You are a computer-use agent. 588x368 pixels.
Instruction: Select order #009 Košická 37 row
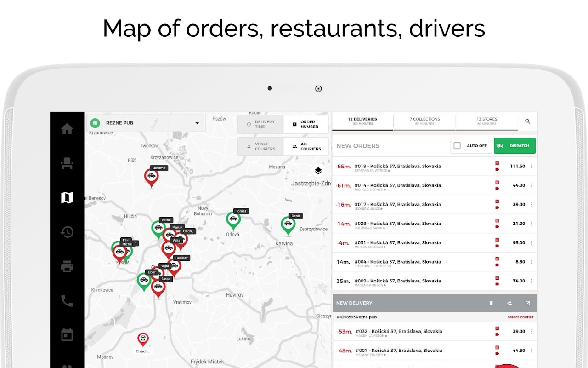pos(435,281)
